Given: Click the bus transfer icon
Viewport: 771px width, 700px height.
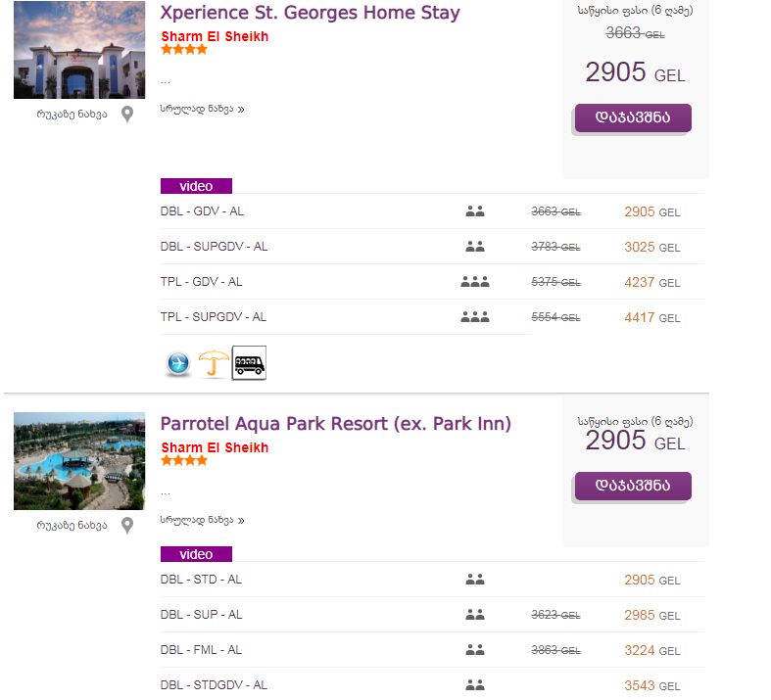Looking at the screenshot, I should [x=249, y=363].
